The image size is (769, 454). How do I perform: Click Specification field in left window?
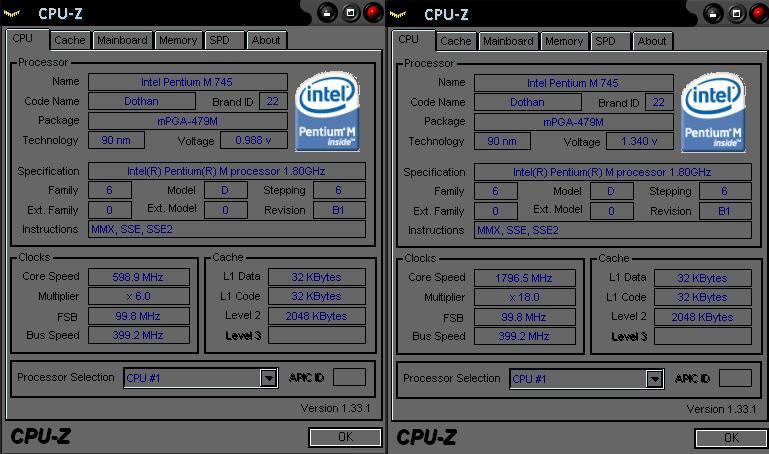click(227, 171)
